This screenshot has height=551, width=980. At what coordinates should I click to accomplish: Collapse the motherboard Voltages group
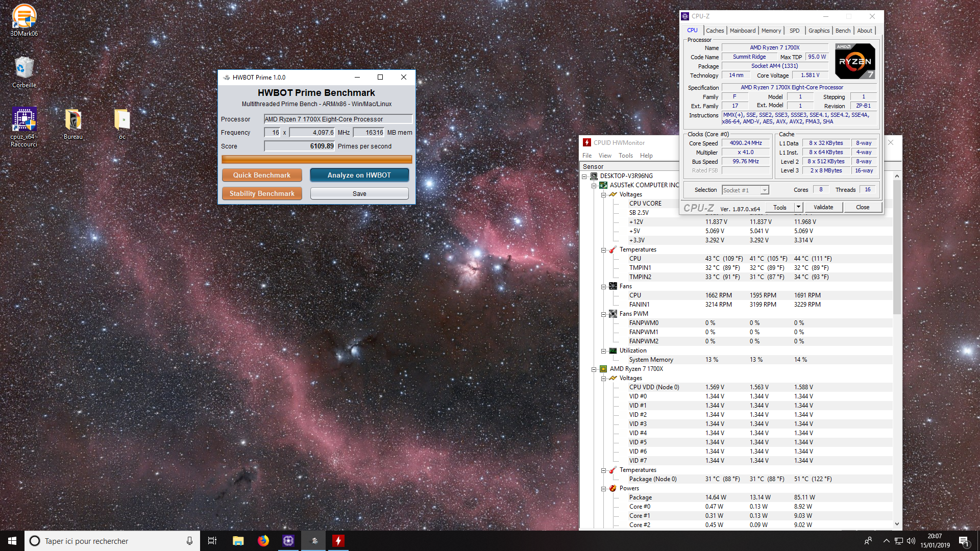click(604, 195)
